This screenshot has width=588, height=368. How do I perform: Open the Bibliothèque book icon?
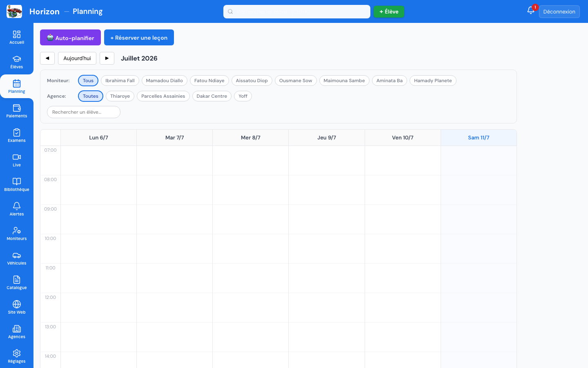coord(17,182)
